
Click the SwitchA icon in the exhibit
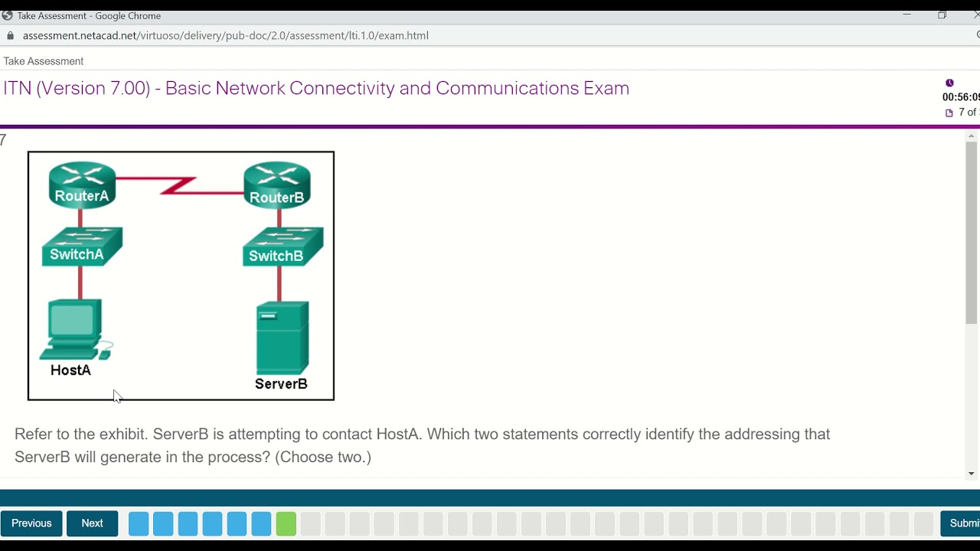82,246
